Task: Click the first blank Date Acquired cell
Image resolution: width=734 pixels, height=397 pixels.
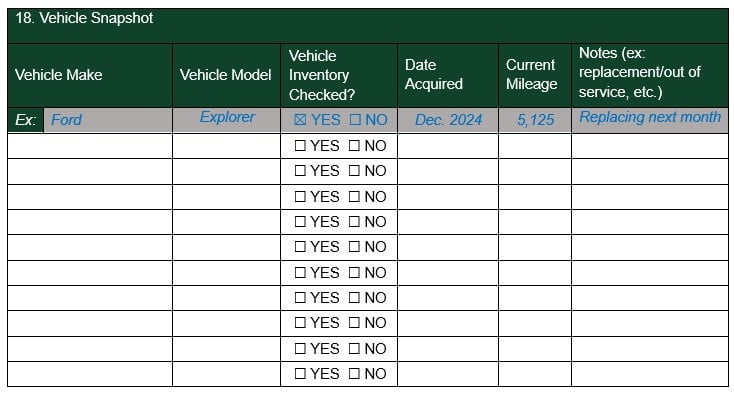Action: pyautogui.click(x=448, y=146)
